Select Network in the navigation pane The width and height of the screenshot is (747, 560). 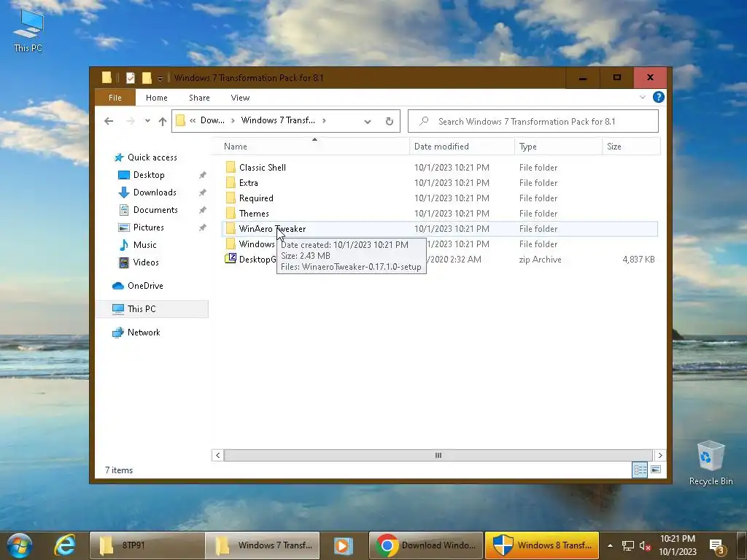point(136,332)
